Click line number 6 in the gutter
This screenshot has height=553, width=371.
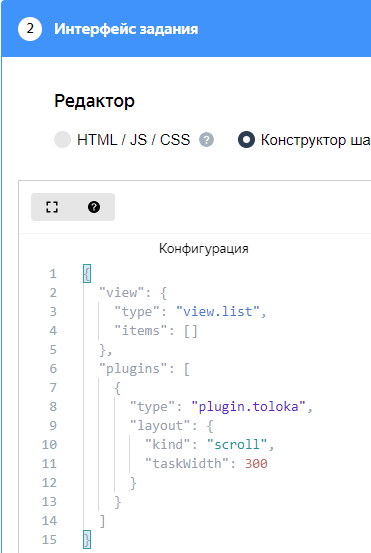pyautogui.click(x=53, y=369)
